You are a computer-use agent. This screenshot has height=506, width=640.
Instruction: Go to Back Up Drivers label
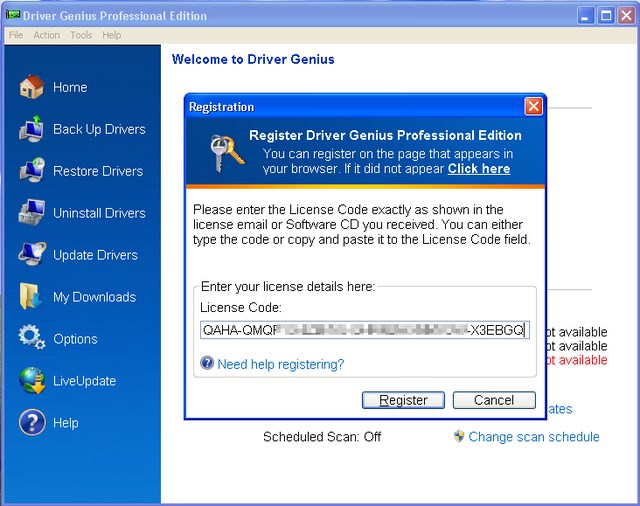click(99, 129)
